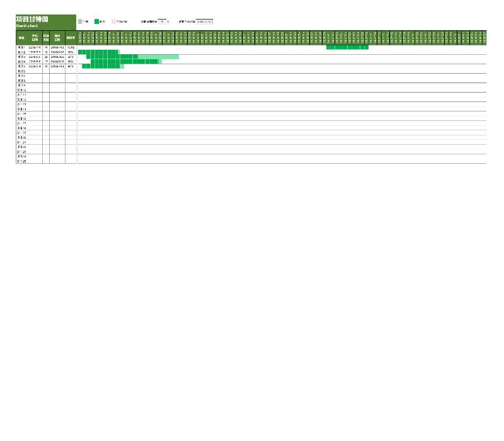The image size is (504, 441).
Task: Click the date input box in the top bar
Action: coord(204,21)
